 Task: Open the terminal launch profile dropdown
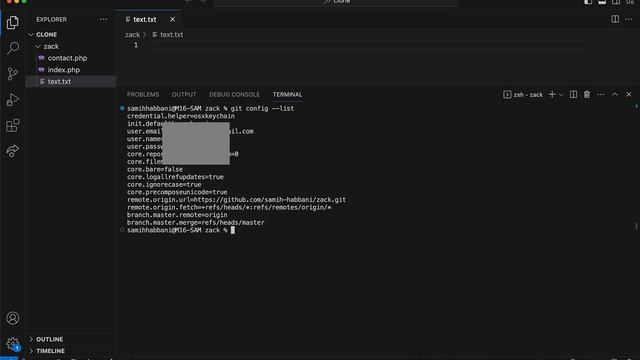561,95
